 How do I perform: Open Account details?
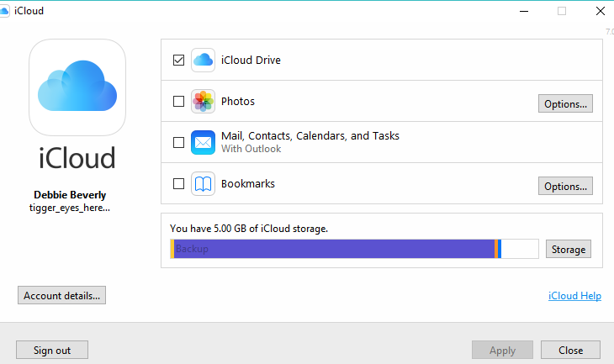coord(61,295)
